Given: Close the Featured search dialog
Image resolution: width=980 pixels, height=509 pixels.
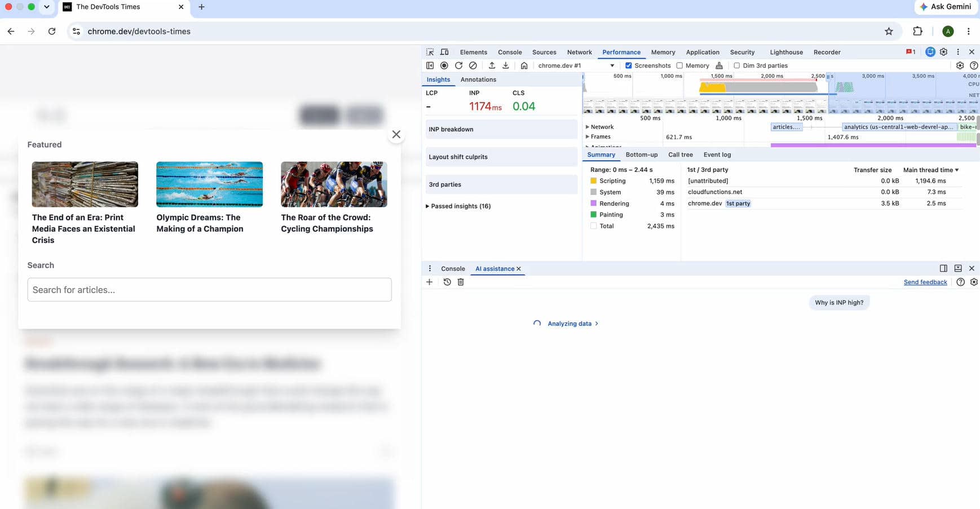Looking at the screenshot, I should [x=396, y=134].
